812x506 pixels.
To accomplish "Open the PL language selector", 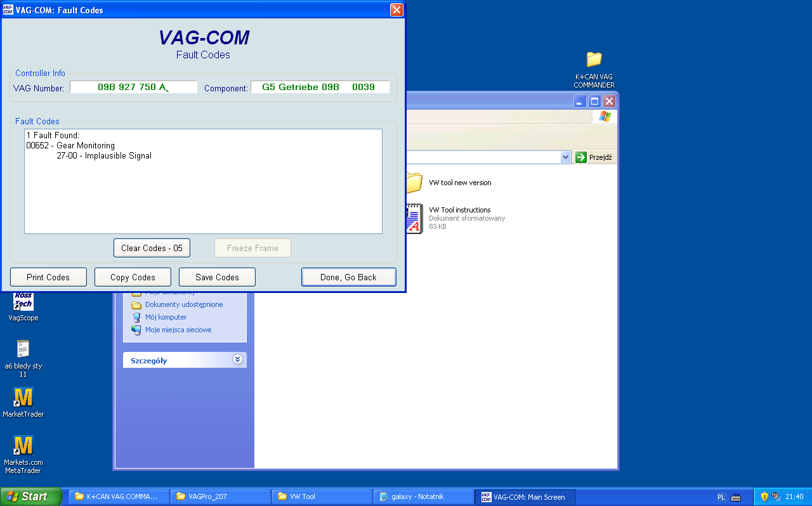I will tap(721, 497).
